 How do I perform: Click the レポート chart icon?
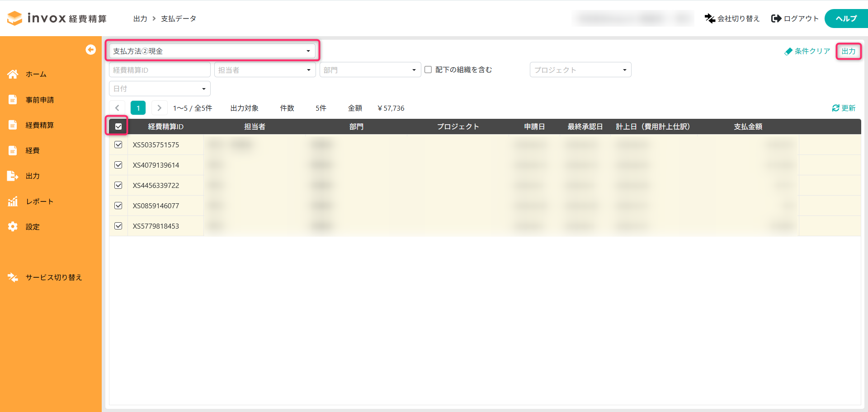[x=13, y=201]
